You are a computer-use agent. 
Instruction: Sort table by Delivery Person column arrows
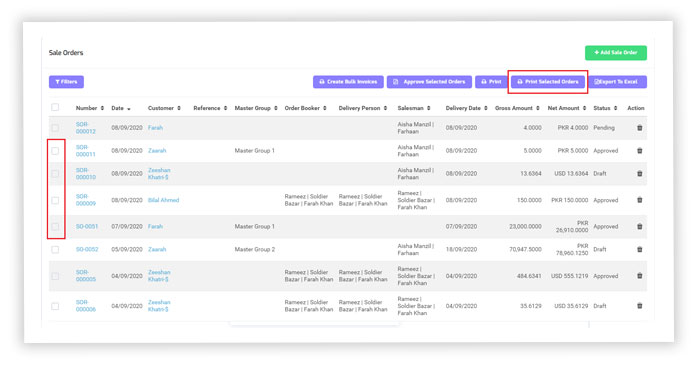click(x=385, y=108)
